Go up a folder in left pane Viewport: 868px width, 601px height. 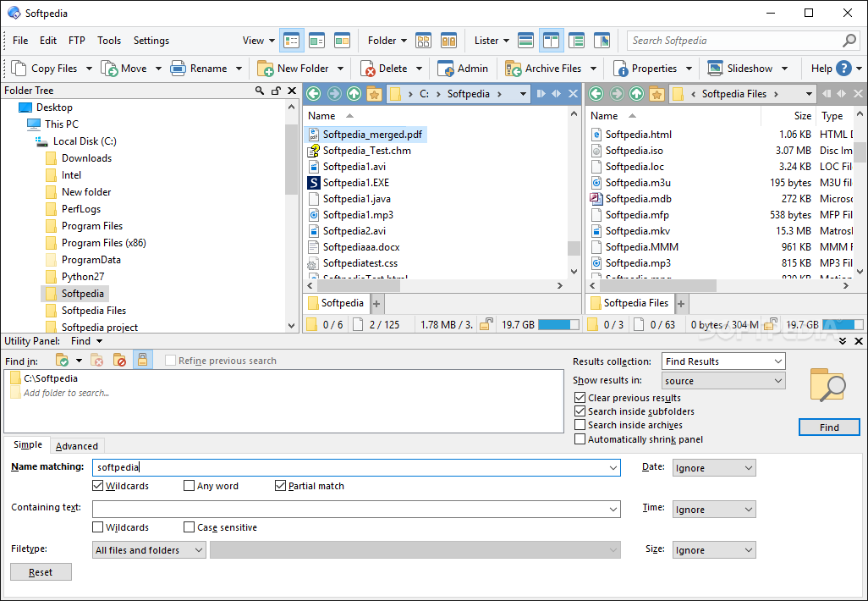point(354,94)
